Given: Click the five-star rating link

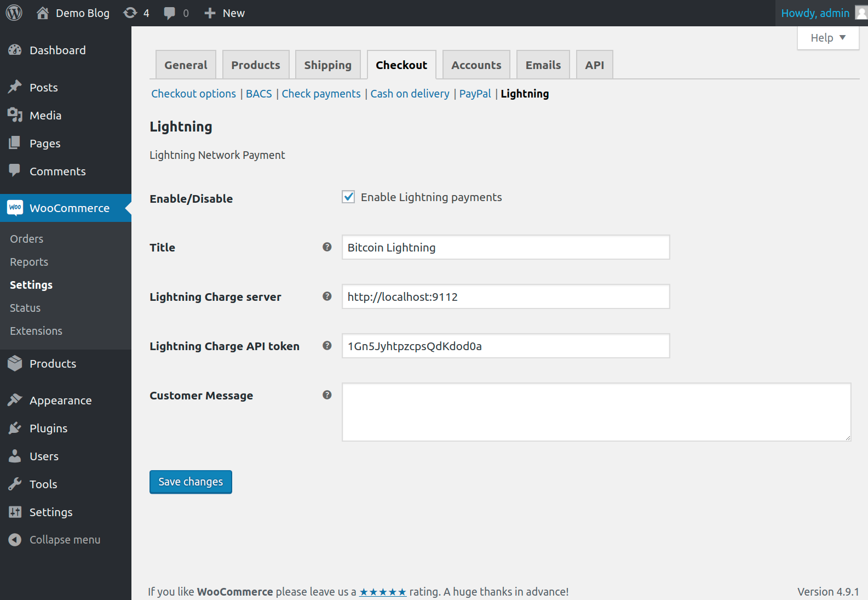Looking at the screenshot, I should pos(382,592).
